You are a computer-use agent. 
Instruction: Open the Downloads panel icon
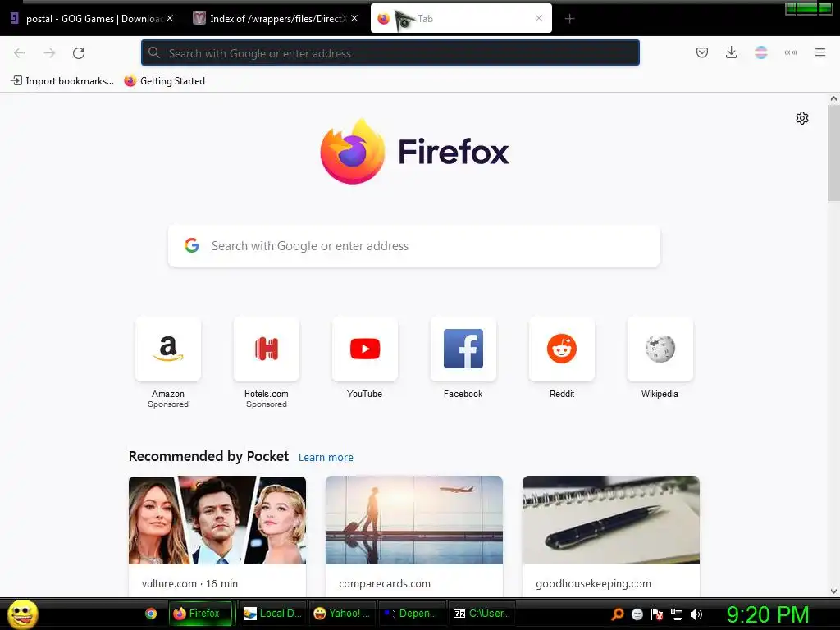click(731, 52)
